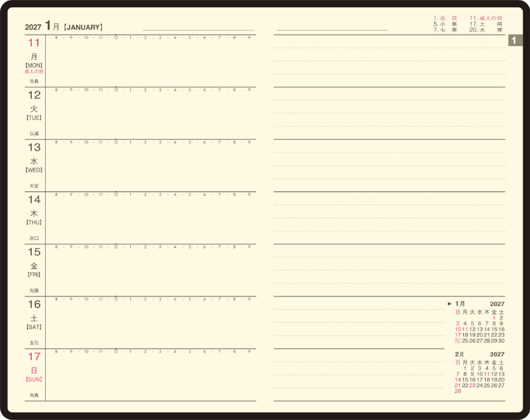Select Saturday 16 date label
Image resolution: width=530 pixels, height=420 pixels.
coord(34,305)
